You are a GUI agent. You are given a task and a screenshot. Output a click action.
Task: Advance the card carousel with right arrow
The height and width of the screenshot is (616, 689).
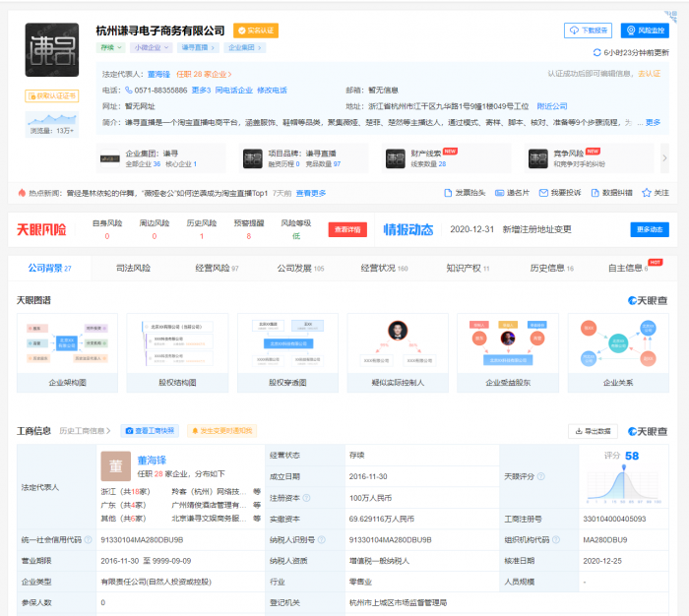pyautogui.click(x=664, y=157)
